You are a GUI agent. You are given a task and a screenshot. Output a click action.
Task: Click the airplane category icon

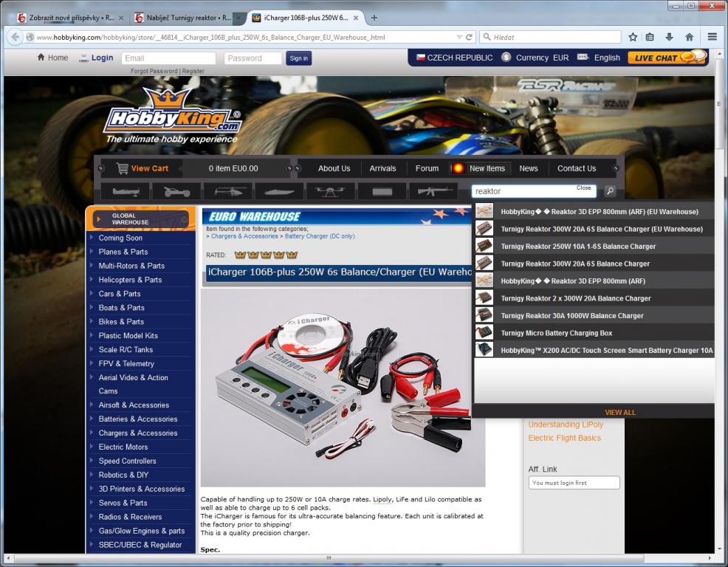[x=126, y=191]
